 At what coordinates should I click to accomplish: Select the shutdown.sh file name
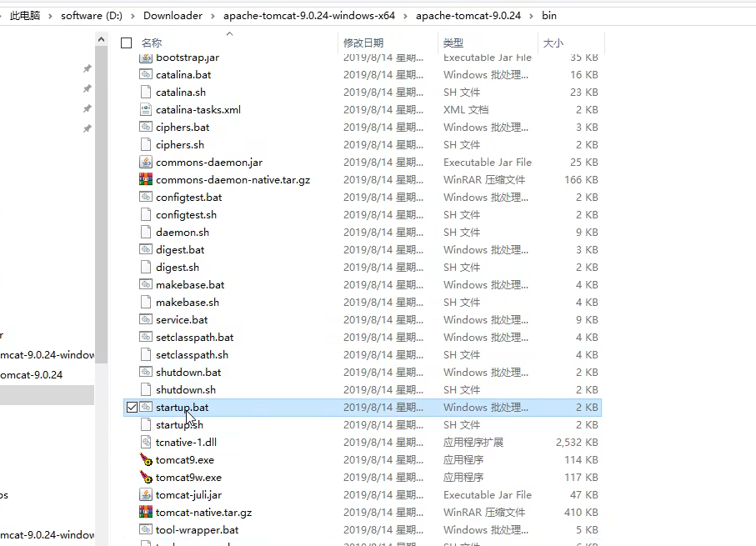pos(186,390)
